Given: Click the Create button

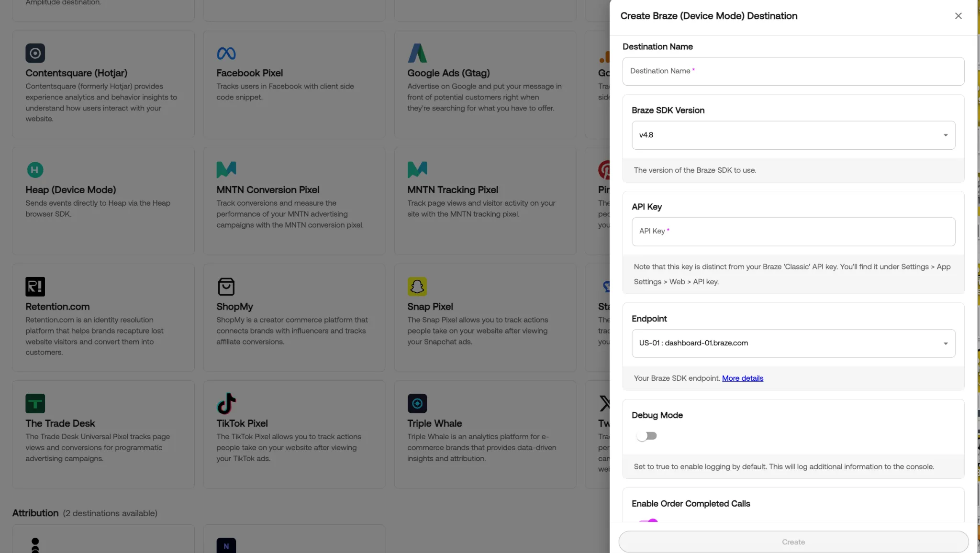Looking at the screenshot, I should pyautogui.click(x=793, y=542).
